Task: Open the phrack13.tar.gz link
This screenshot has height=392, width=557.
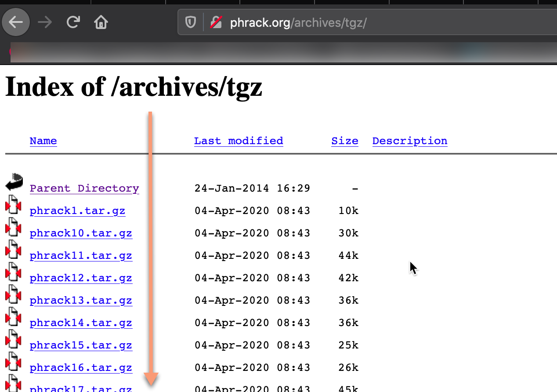Action: tap(81, 301)
